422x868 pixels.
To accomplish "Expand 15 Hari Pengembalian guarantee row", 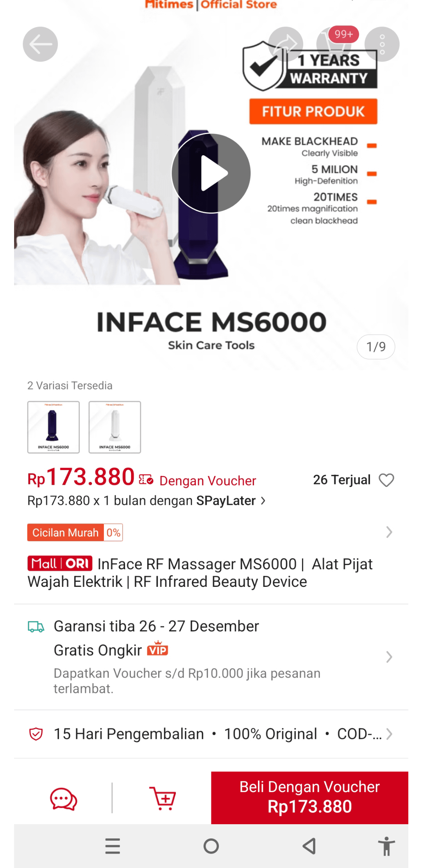I will [x=211, y=734].
